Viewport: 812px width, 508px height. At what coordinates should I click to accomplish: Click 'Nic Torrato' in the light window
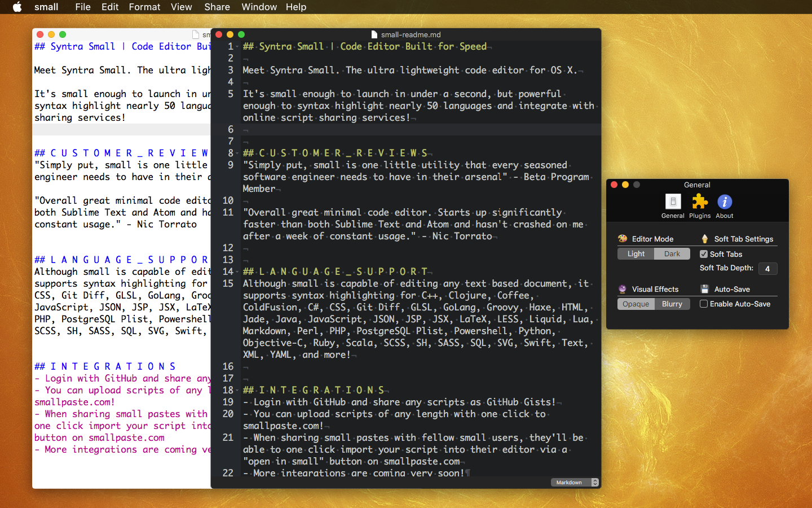click(x=167, y=224)
